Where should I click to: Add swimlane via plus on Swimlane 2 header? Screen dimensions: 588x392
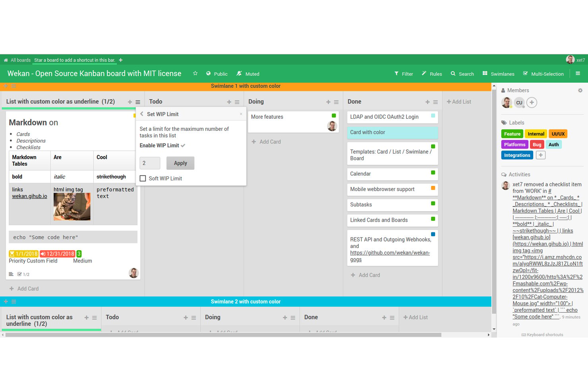pos(6,302)
